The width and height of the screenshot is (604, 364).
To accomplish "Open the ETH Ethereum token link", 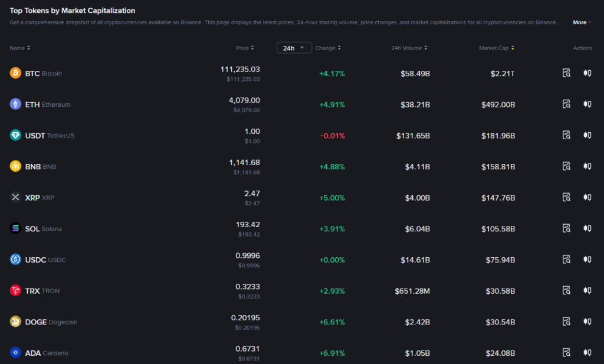I will click(x=48, y=104).
